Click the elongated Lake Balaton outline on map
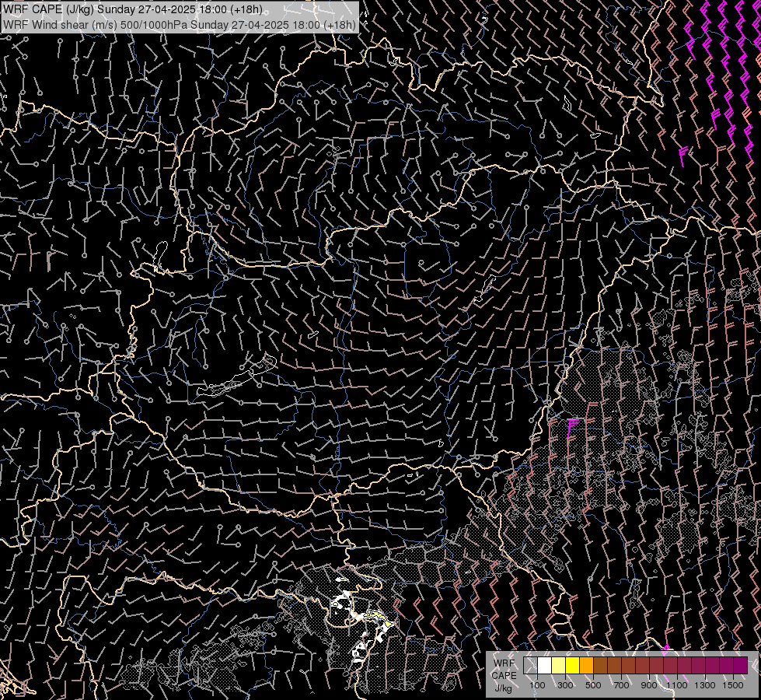Screen dimensions: 761x700 [x=237, y=377]
